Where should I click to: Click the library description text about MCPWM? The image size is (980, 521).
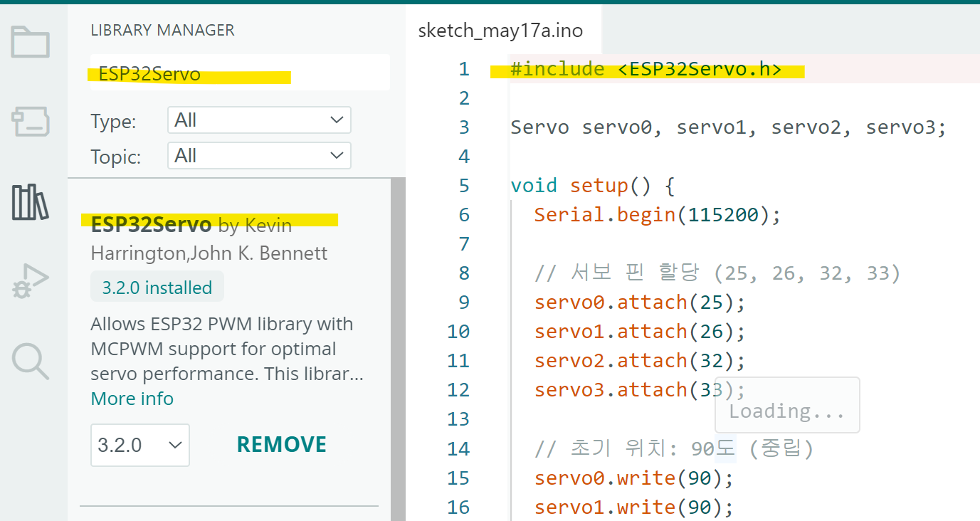tap(227, 349)
